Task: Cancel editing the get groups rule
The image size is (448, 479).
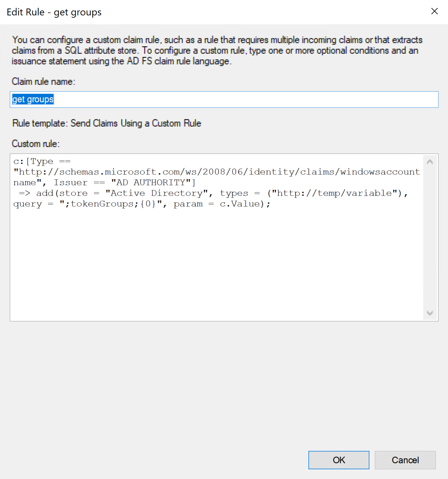Action: [405, 460]
